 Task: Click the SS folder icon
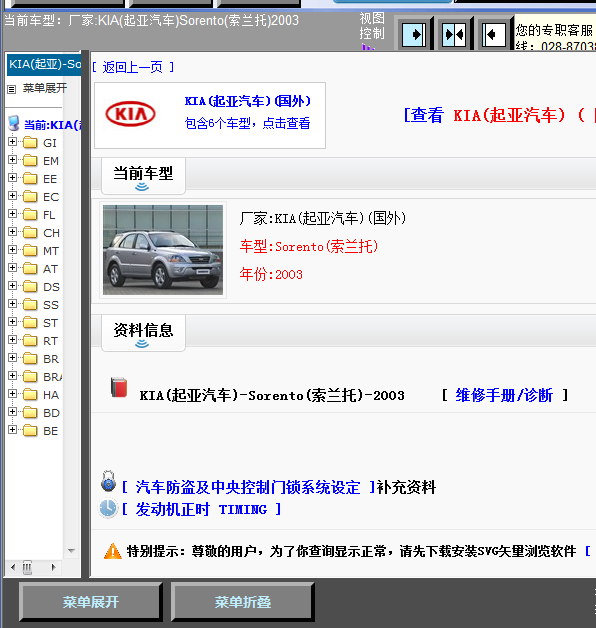pyautogui.click(x=30, y=305)
